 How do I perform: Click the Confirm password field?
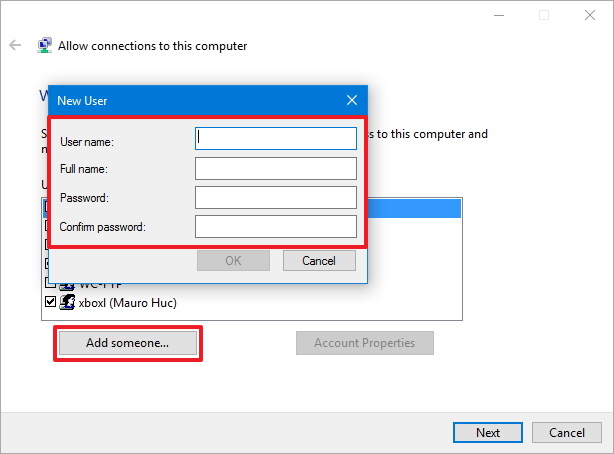[276, 227]
